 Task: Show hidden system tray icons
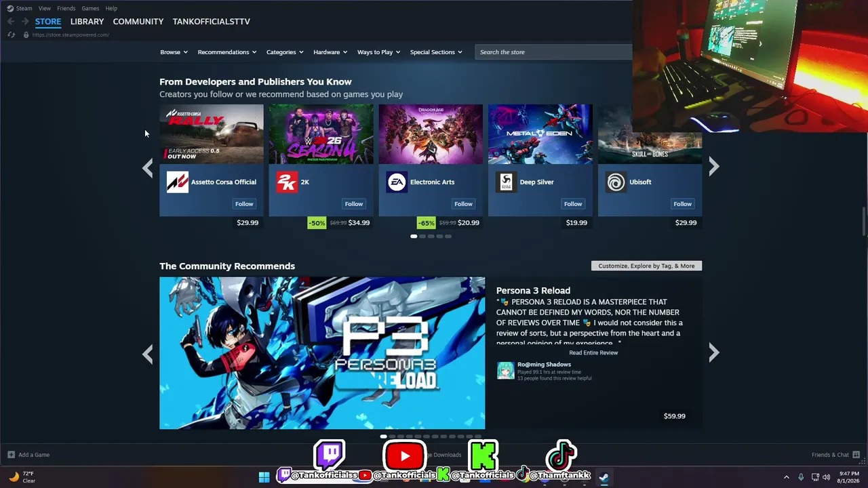click(787, 477)
